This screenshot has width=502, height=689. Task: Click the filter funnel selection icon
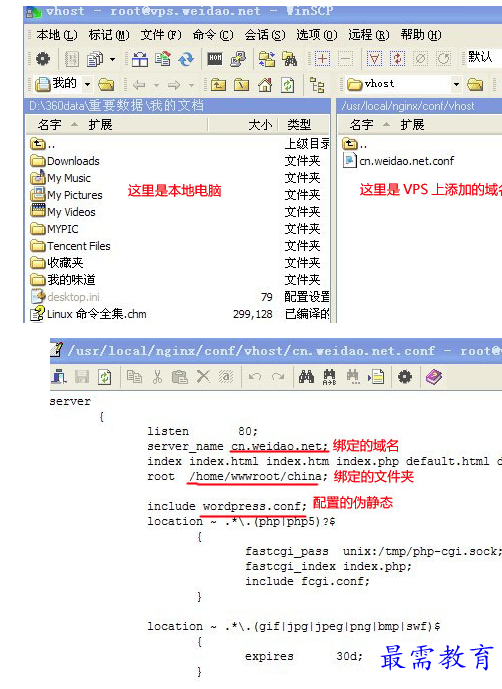coord(374,58)
